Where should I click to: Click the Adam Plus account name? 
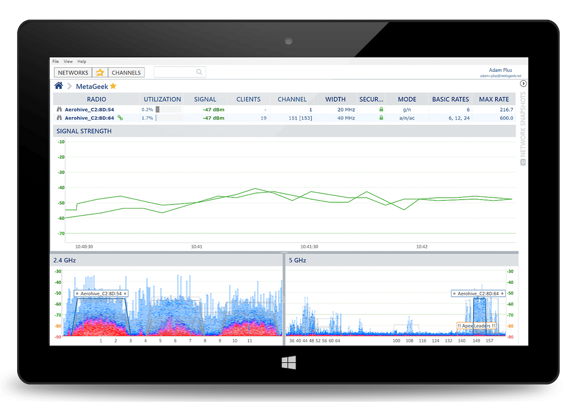coord(500,70)
